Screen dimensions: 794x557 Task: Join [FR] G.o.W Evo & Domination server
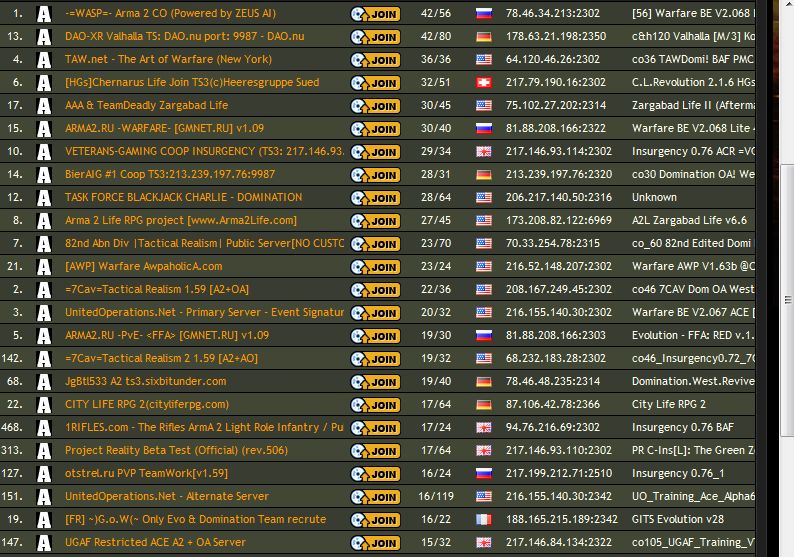(375, 520)
